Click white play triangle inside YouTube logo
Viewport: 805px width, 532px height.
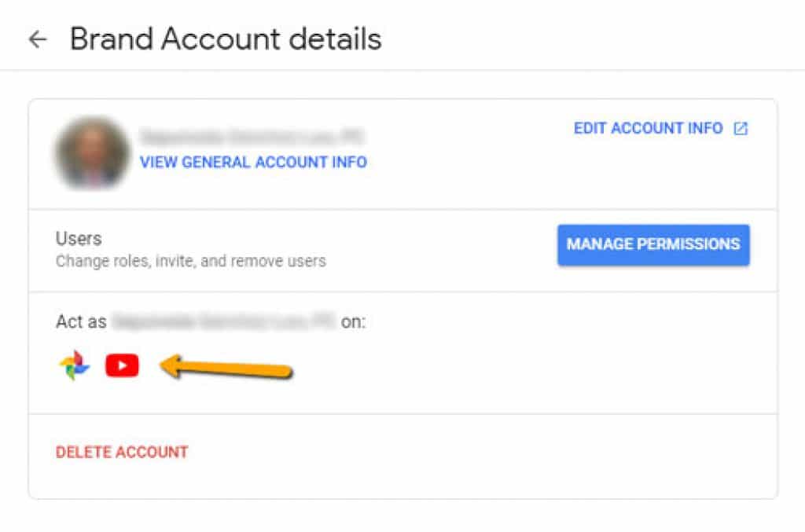pyautogui.click(x=122, y=365)
